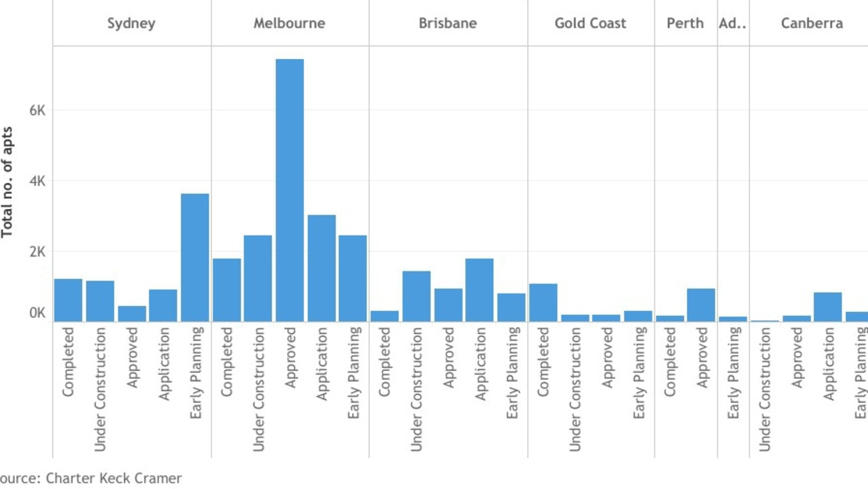This screenshot has height=489, width=868.
Task: Select the Sydney Under Construction bar
Action: [100, 301]
